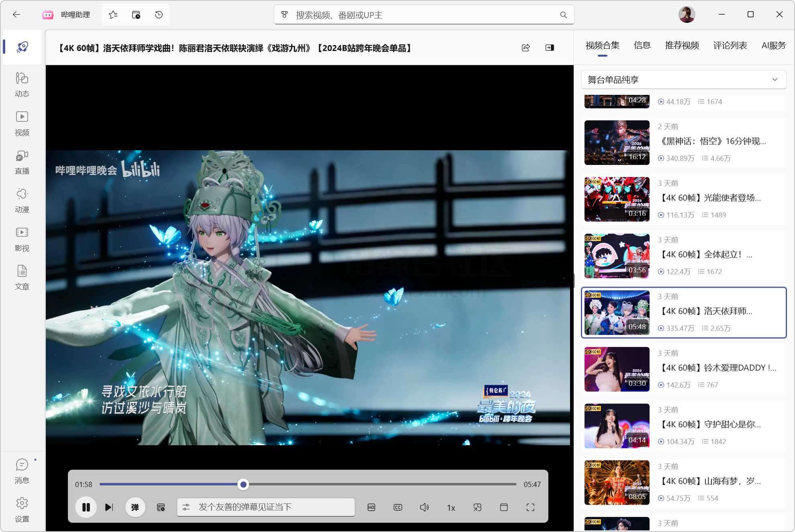Click the video progress slider handle

pos(243,485)
